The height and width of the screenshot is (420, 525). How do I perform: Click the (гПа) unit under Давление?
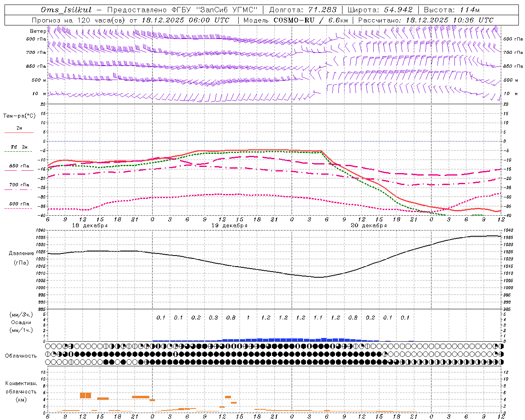[x=21, y=263]
